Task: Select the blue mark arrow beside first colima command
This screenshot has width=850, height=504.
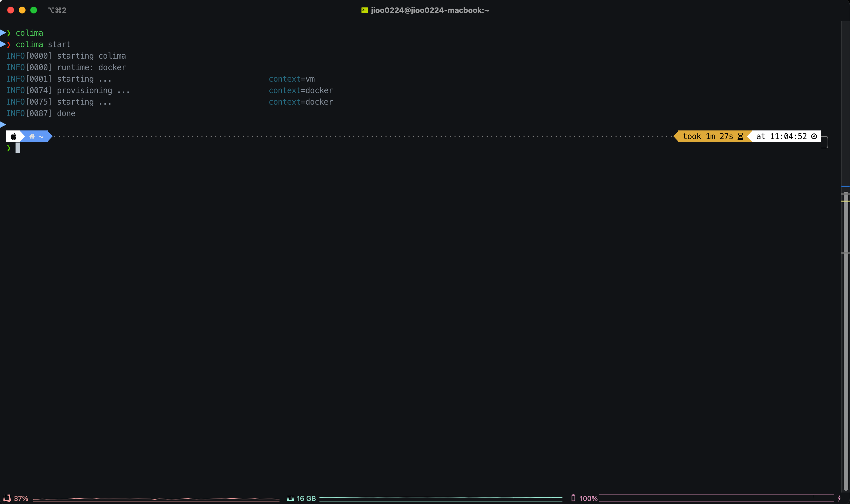Action: point(3,32)
